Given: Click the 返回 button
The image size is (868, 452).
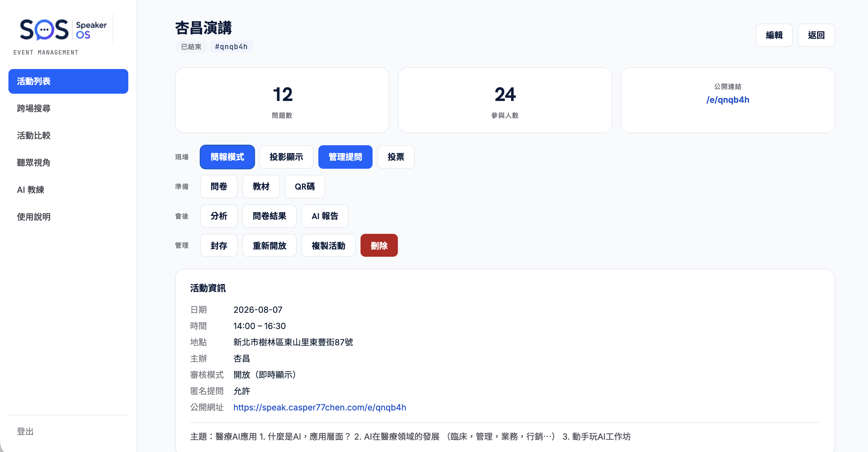Looking at the screenshot, I should (x=816, y=35).
